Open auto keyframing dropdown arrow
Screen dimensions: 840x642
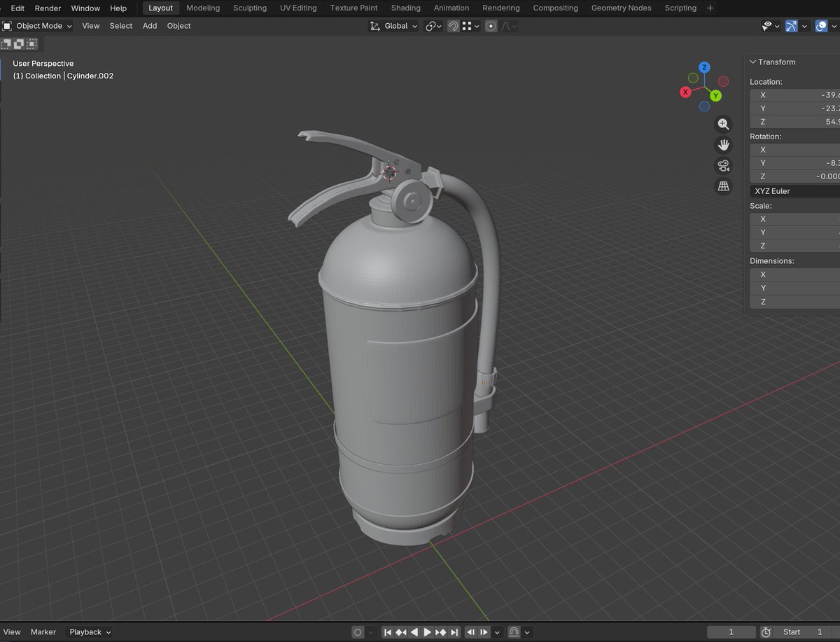(x=371, y=632)
